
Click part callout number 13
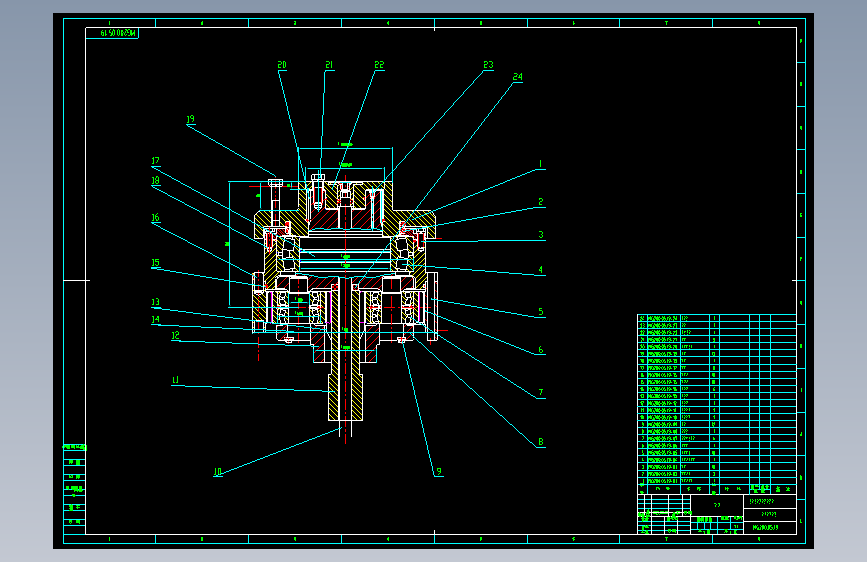[x=155, y=302]
